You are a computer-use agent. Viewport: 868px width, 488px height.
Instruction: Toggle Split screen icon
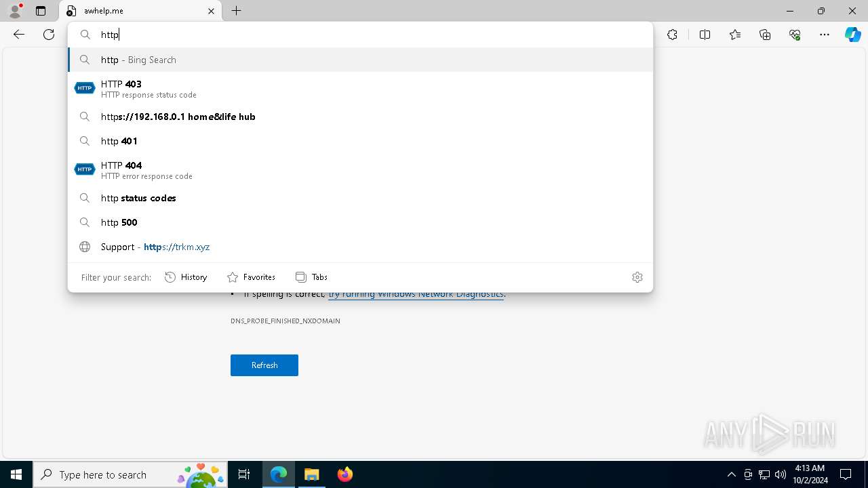click(705, 35)
